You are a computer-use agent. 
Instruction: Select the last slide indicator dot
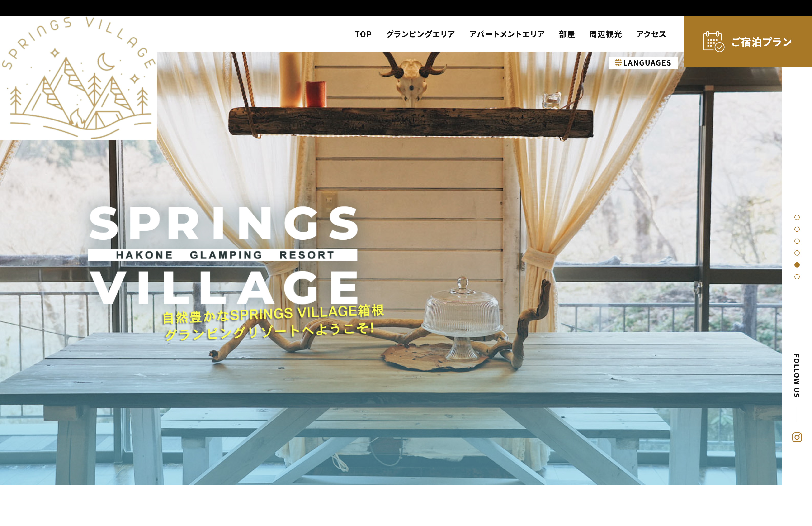point(797,277)
